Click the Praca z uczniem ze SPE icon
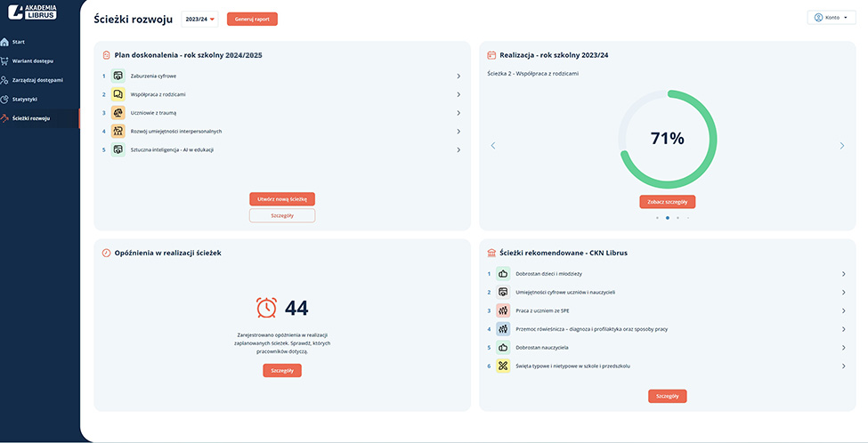The height and width of the screenshot is (443, 868). [x=503, y=310]
